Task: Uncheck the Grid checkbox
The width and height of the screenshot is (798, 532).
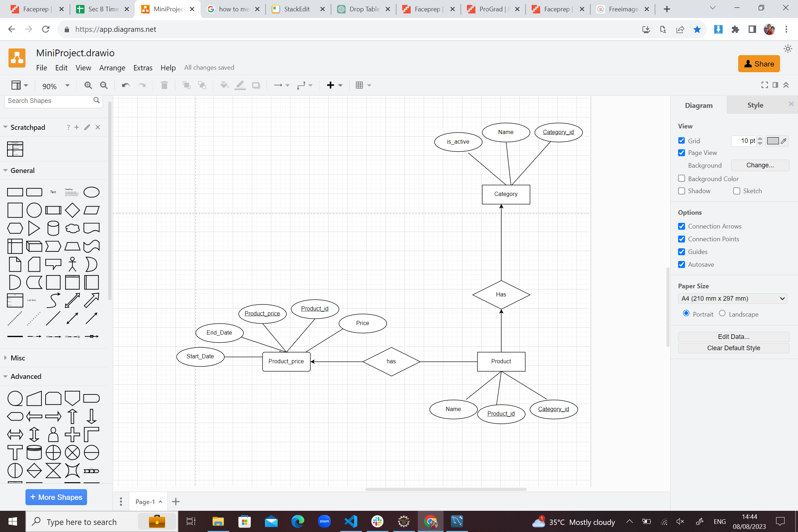Action: tap(682, 140)
